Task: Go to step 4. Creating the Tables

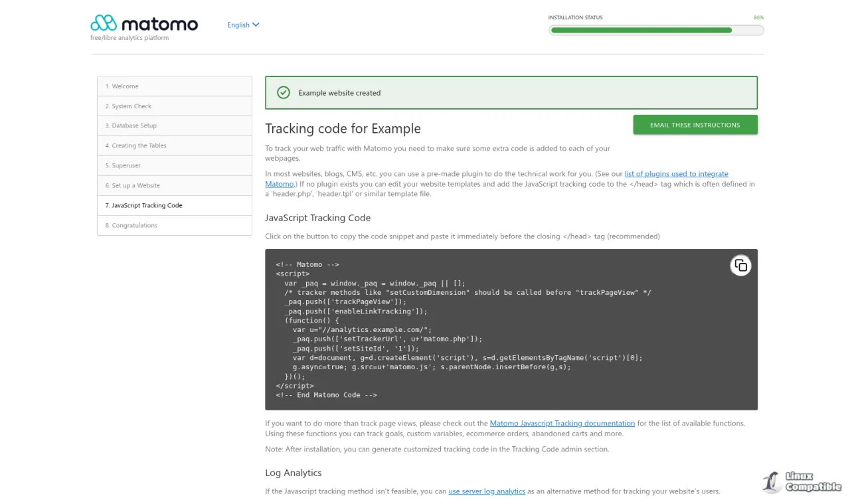Action: 175,145
